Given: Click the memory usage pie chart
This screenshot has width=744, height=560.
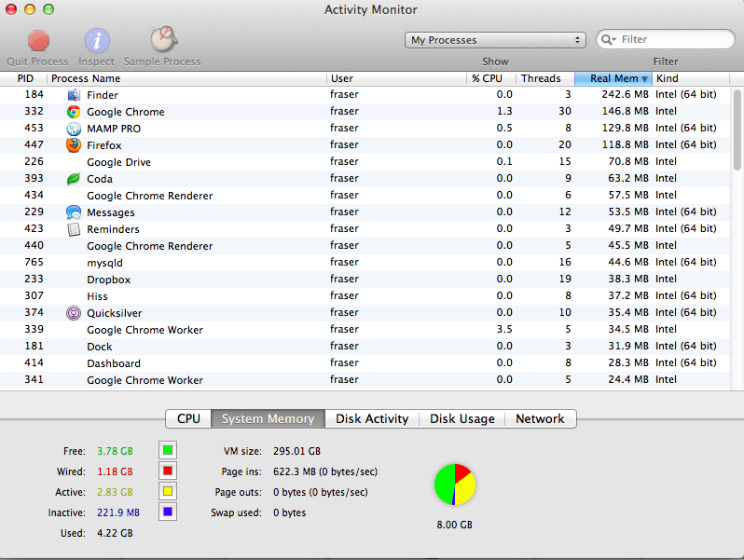Looking at the screenshot, I should click(455, 485).
